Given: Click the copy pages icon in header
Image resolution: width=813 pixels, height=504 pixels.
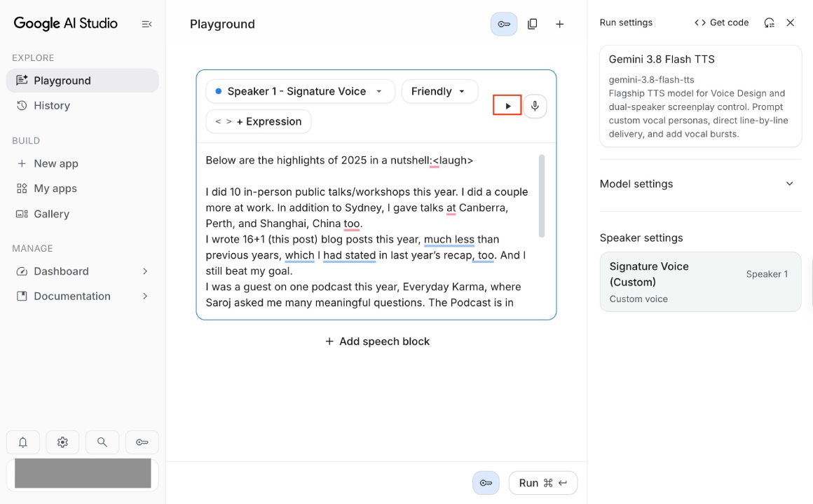Looking at the screenshot, I should coord(533,24).
